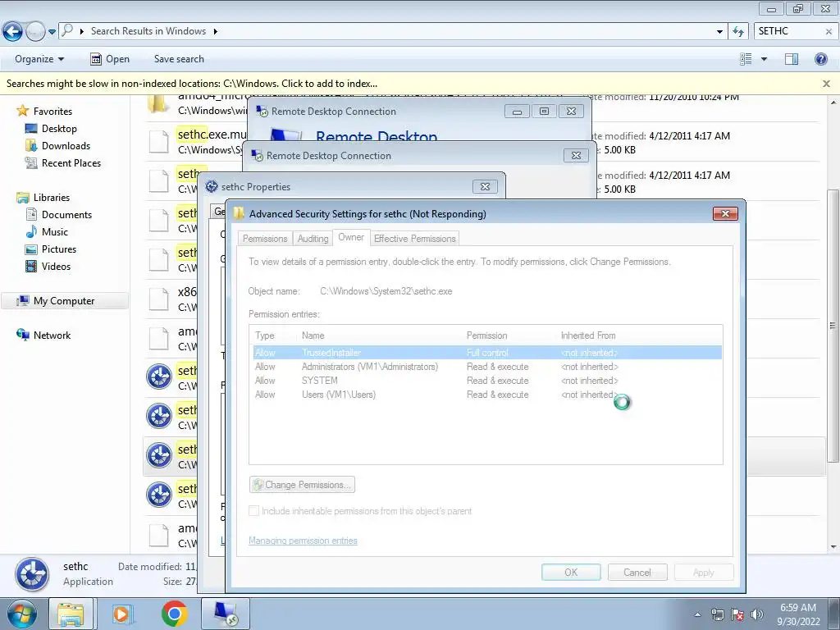Open Google Chrome from the taskbar
The width and height of the screenshot is (840, 630).
click(x=174, y=614)
